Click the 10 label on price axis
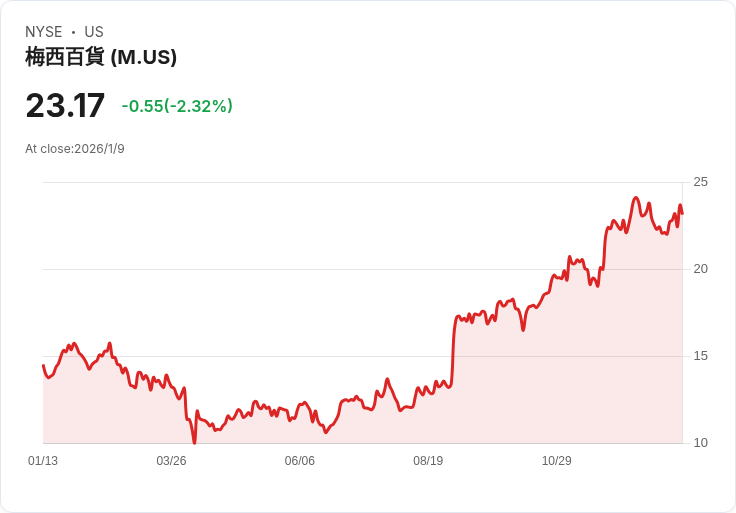This screenshot has height=513, width=736. [x=700, y=443]
